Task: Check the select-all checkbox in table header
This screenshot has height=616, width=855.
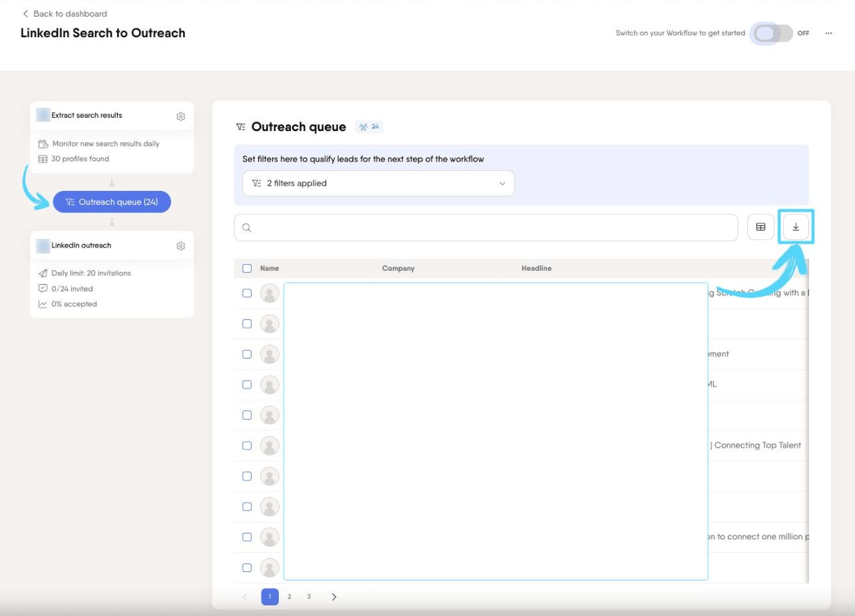Action: (247, 268)
